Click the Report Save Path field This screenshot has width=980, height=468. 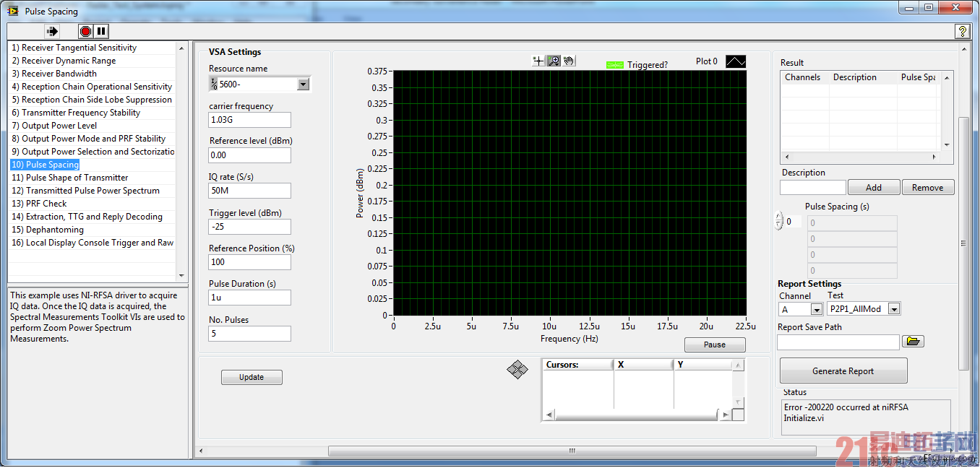tap(838, 342)
